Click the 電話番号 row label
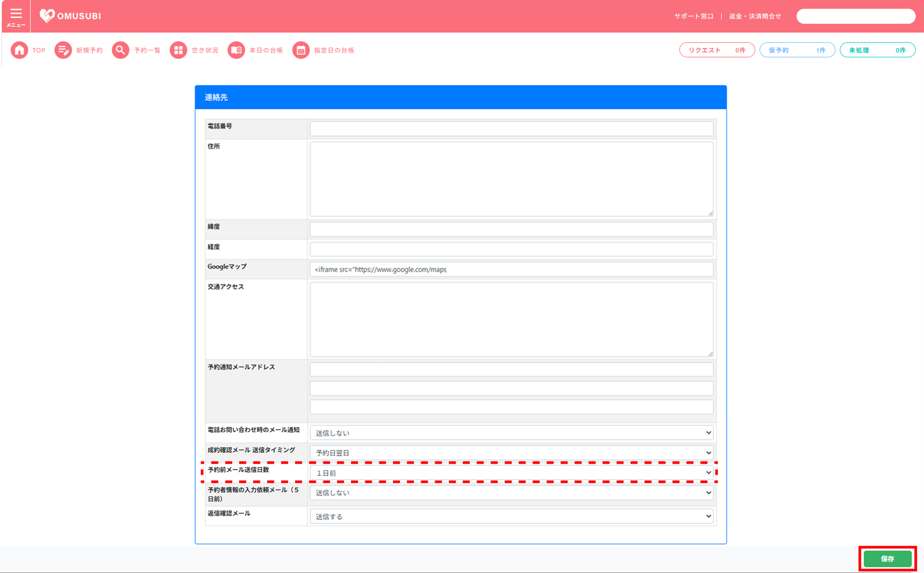Screen dimensions: 924x573 (x=220, y=126)
